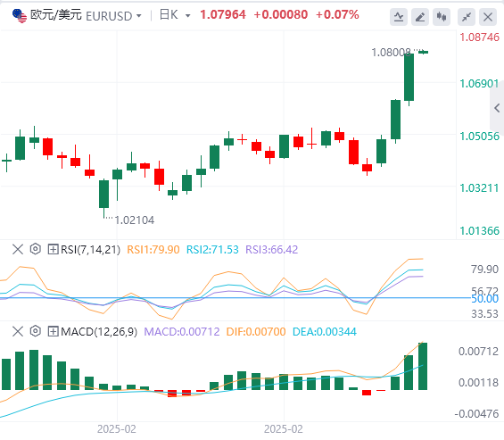Open EURUSD symbol dropdown arrow
Viewport: 504px width, 440px height.
[x=139, y=15]
